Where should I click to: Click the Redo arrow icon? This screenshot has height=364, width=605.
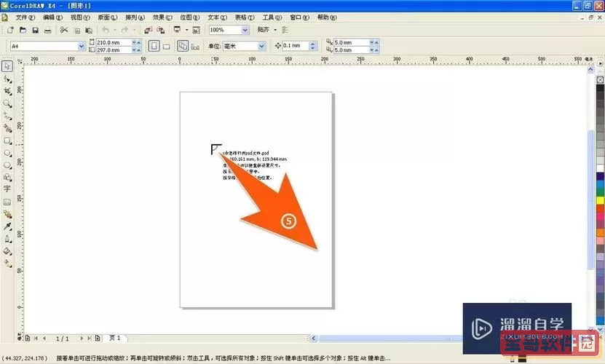pos(124,30)
